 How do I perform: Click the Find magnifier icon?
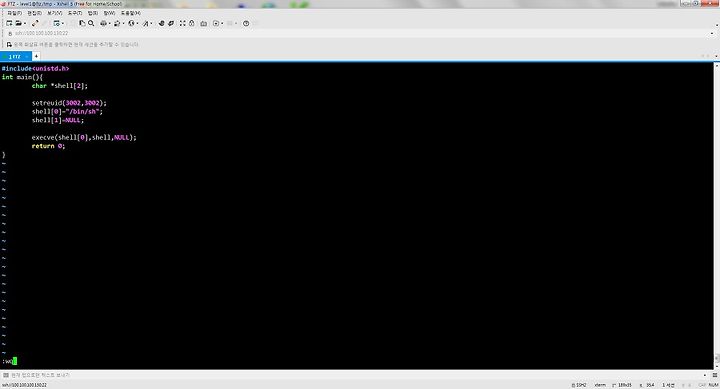click(x=91, y=23)
